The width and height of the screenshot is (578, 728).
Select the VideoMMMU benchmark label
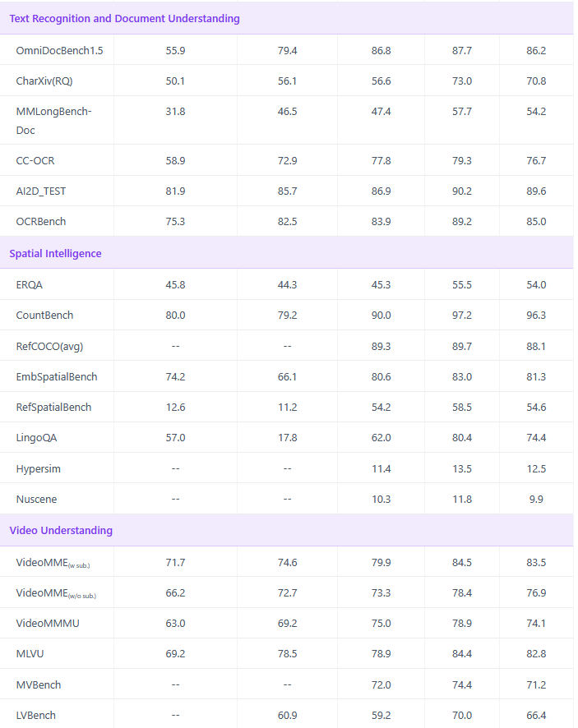coord(48,624)
